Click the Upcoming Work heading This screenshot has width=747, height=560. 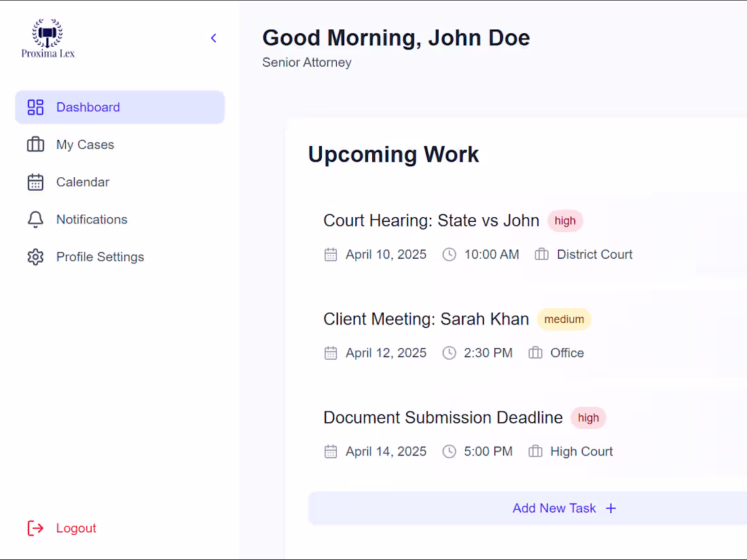[x=393, y=155]
